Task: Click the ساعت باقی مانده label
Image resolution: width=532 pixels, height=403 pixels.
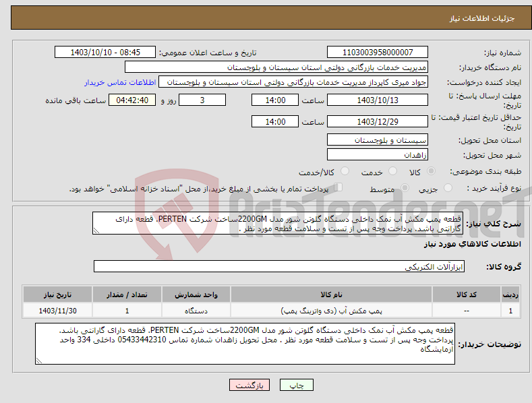Action: 76,101
